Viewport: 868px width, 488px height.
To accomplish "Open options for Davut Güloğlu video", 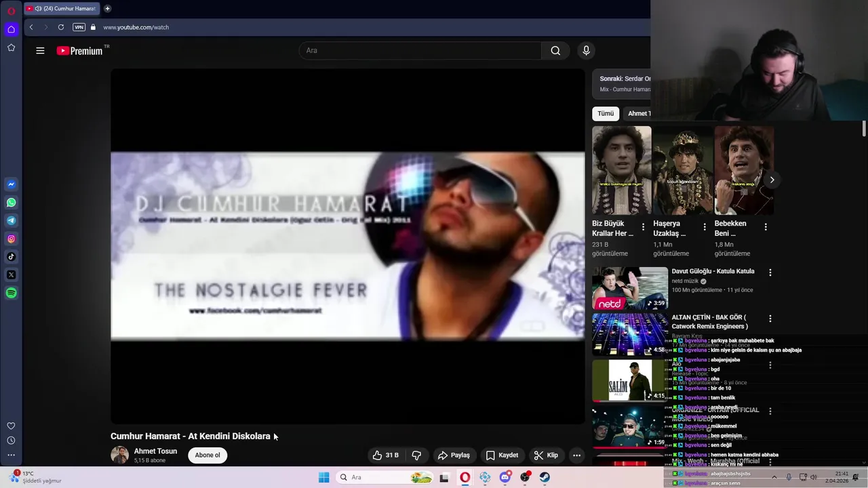I will 770,272.
